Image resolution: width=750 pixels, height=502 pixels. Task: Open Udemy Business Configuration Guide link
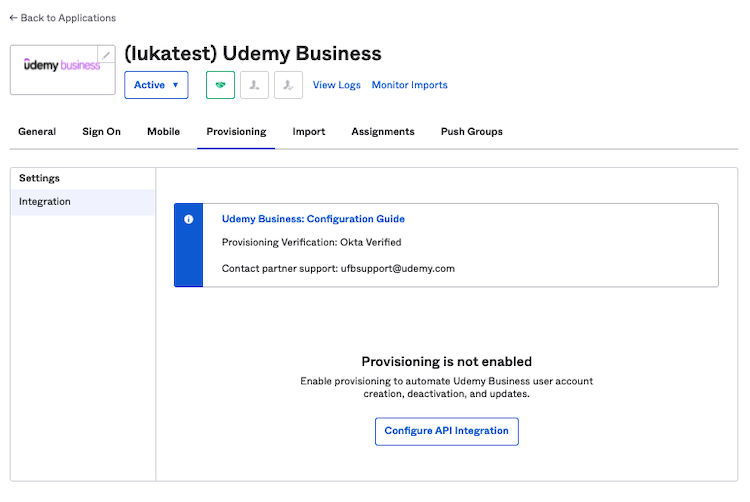click(313, 219)
